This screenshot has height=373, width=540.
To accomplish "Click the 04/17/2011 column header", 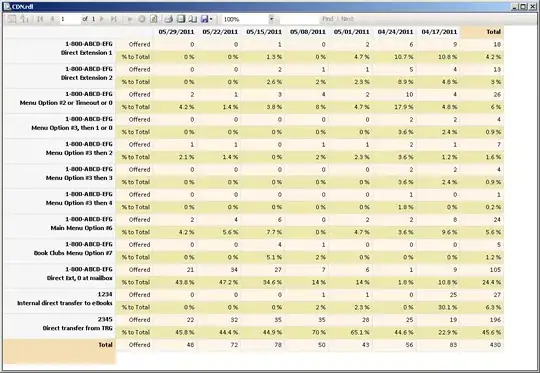I will (439, 32).
